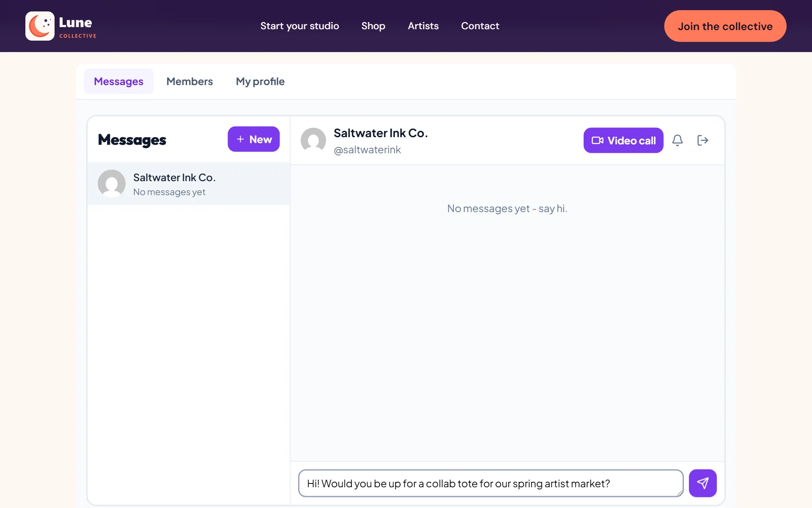The height and width of the screenshot is (508, 812).
Task: Select Saltwater Ink Co. conversation in list
Action: coord(189,184)
